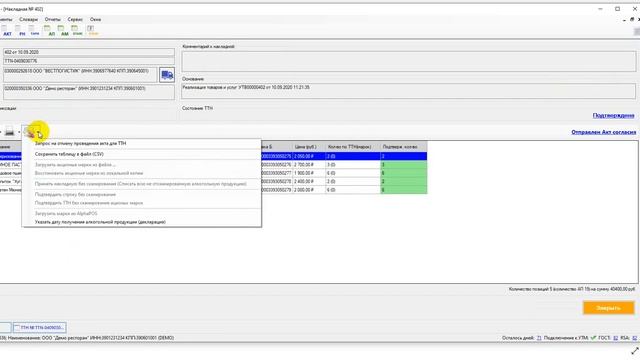This screenshot has height=360, width=640.
Task: Click the totals summary 'Количество позиций 5'
Action: (571, 289)
